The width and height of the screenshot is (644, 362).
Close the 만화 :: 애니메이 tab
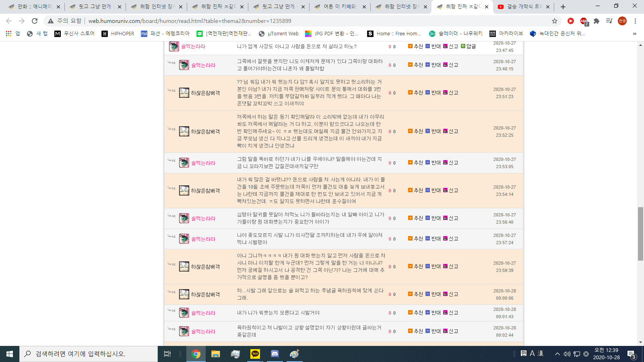tap(58, 7)
